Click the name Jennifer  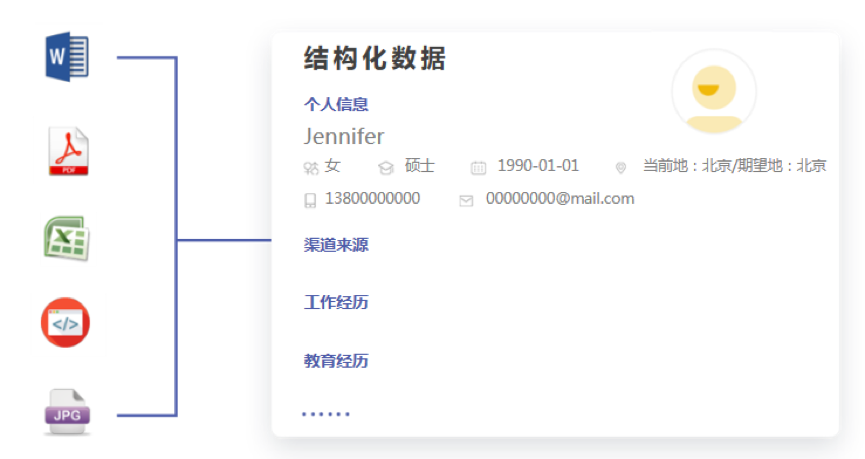coord(344,137)
